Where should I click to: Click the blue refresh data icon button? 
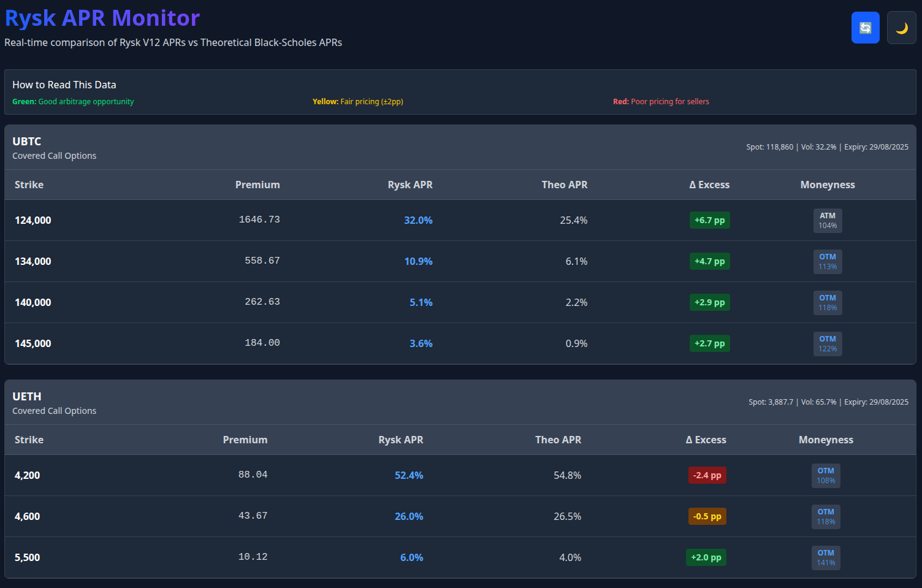[865, 28]
